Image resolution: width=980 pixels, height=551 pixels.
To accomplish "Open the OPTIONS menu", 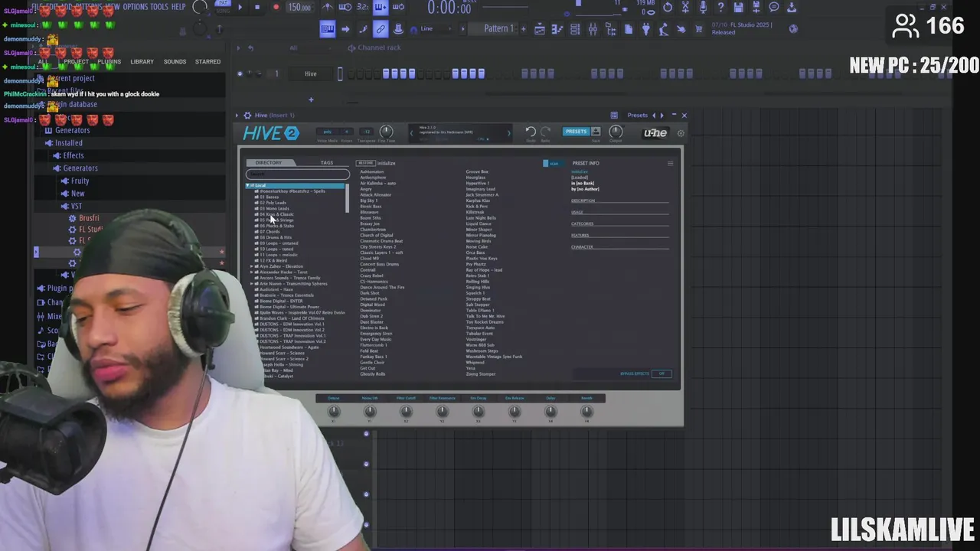I will tap(135, 6).
